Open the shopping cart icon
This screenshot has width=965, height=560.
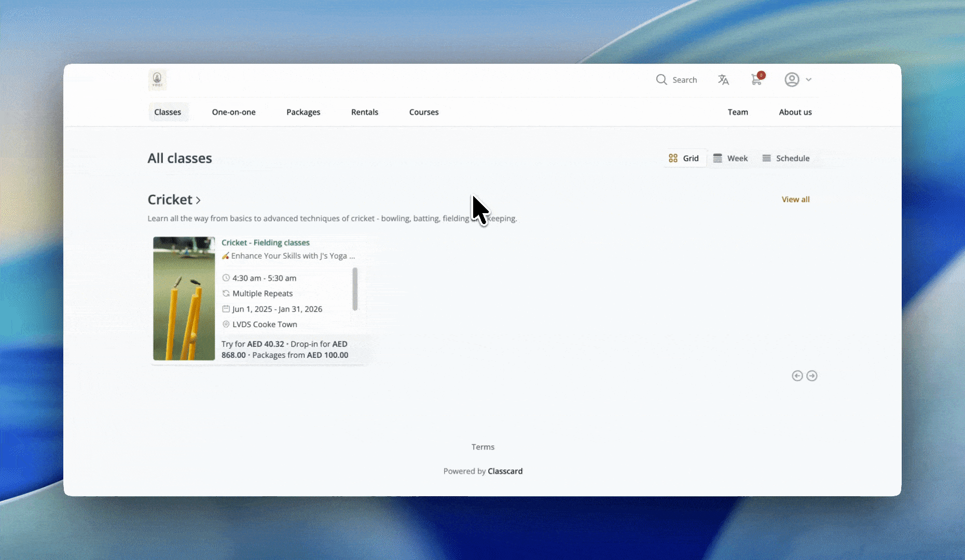[x=756, y=79]
